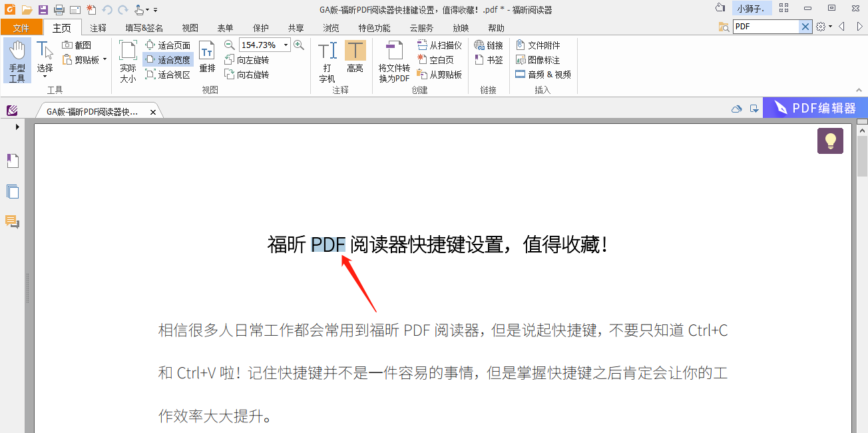Click the lightbulb tips icon

(x=830, y=141)
